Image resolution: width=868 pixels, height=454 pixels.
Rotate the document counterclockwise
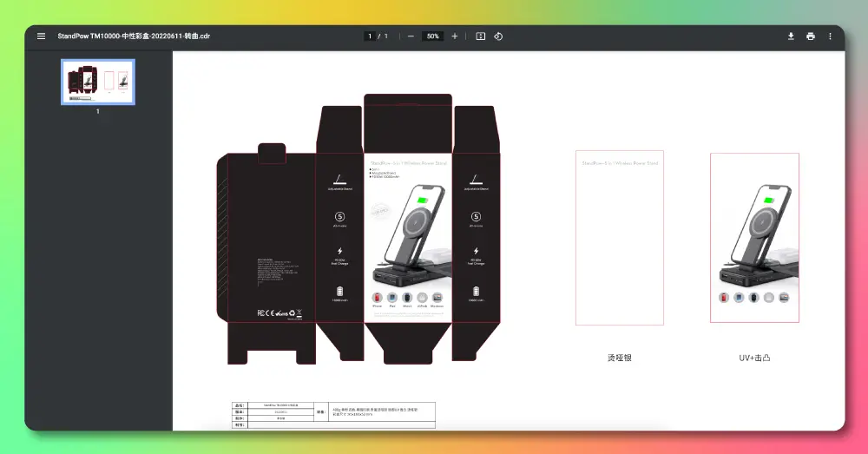click(x=498, y=36)
